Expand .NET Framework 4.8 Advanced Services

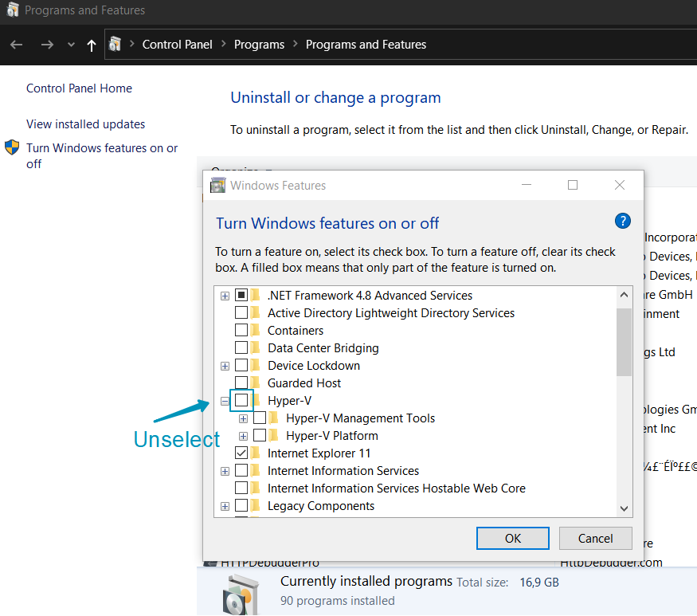pyautogui.click(x=225, y=296)
